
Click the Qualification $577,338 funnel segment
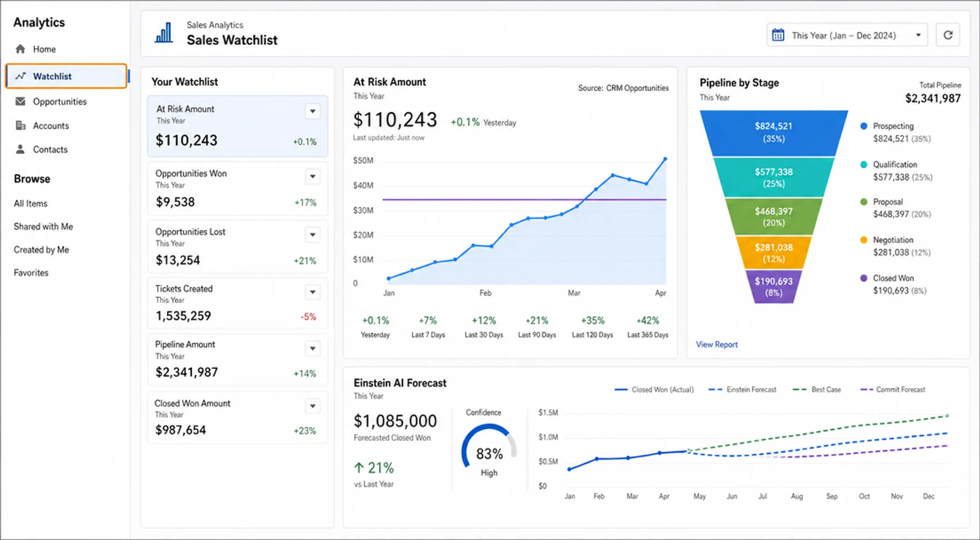[774, 177]
